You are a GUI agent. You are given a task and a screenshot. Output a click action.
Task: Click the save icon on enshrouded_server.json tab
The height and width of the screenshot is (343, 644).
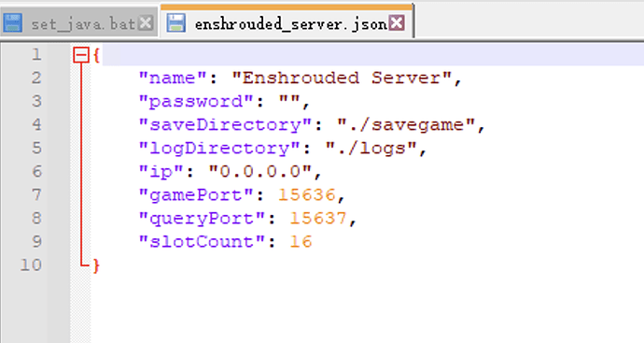coord(176,23)
